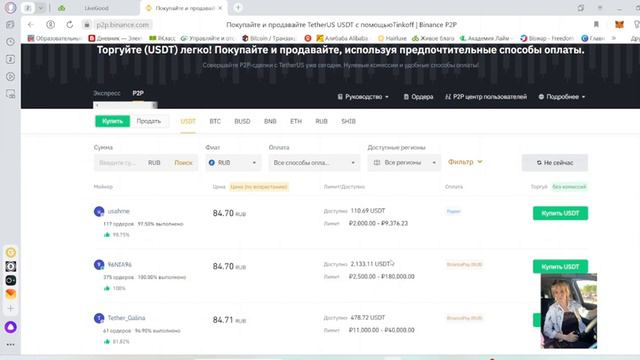Toggle to Купить mode
Image resolution: width=640 pixels, height=360 pixels.
112,121
